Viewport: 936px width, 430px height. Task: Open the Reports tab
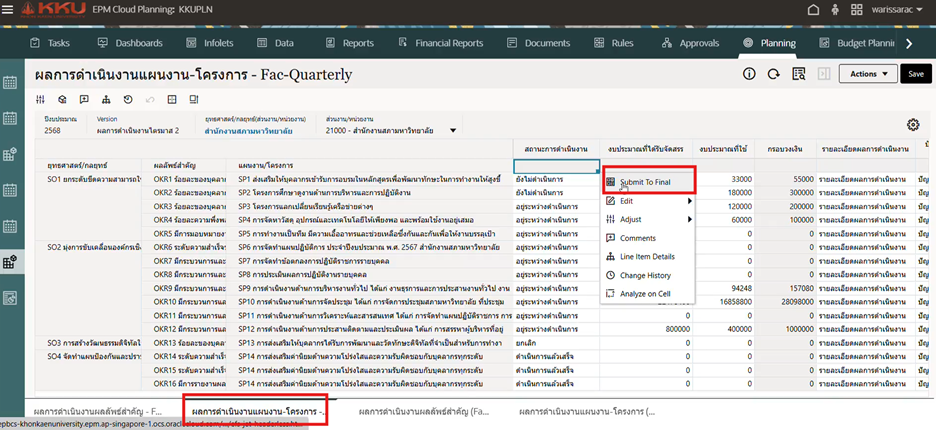pyautogui.click(x=350, y=43)
